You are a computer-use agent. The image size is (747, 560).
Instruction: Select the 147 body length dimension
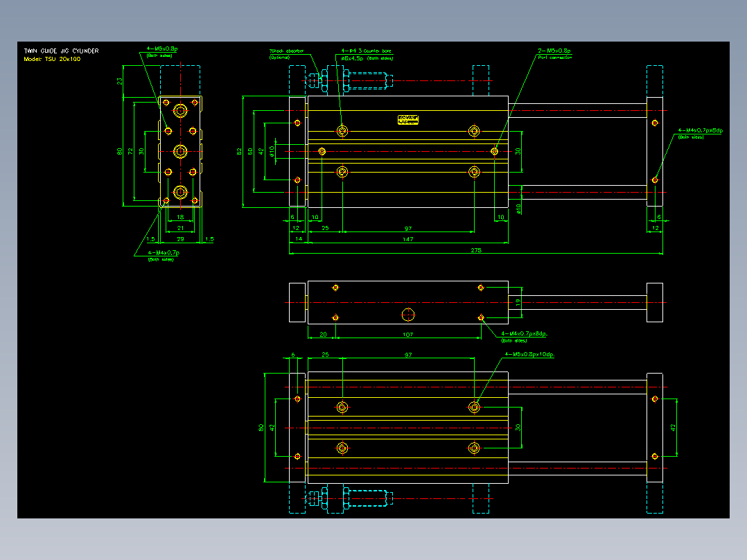407,239
